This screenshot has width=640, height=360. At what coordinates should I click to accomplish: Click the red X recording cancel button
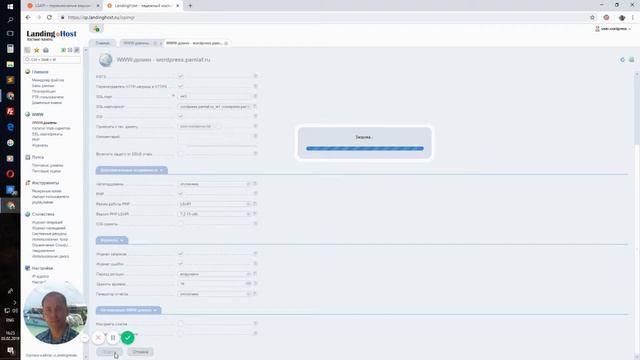pyautogui.click(x=98, y=338)
